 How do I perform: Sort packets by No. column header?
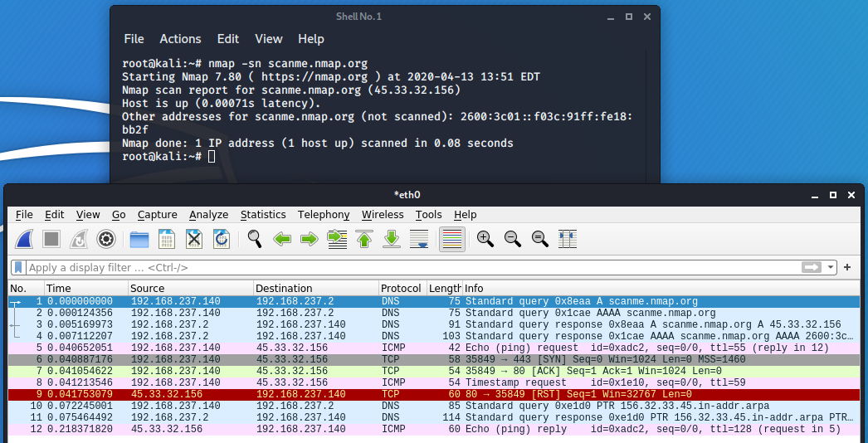26,289
